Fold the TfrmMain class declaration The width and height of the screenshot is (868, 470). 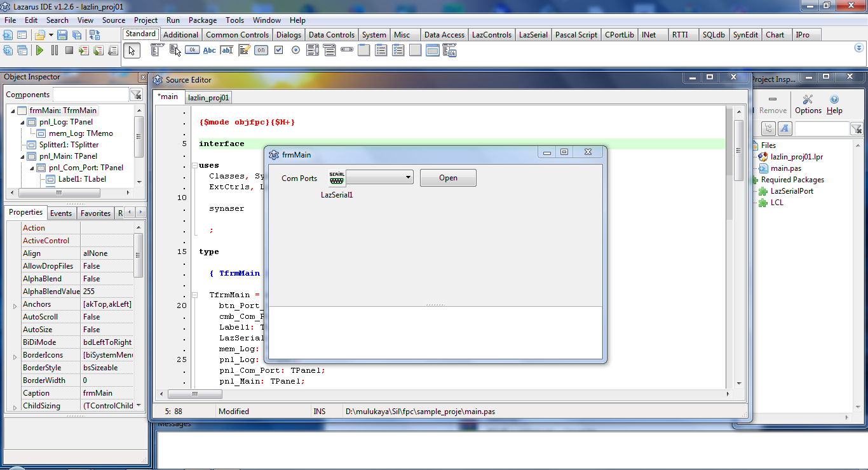194,295
